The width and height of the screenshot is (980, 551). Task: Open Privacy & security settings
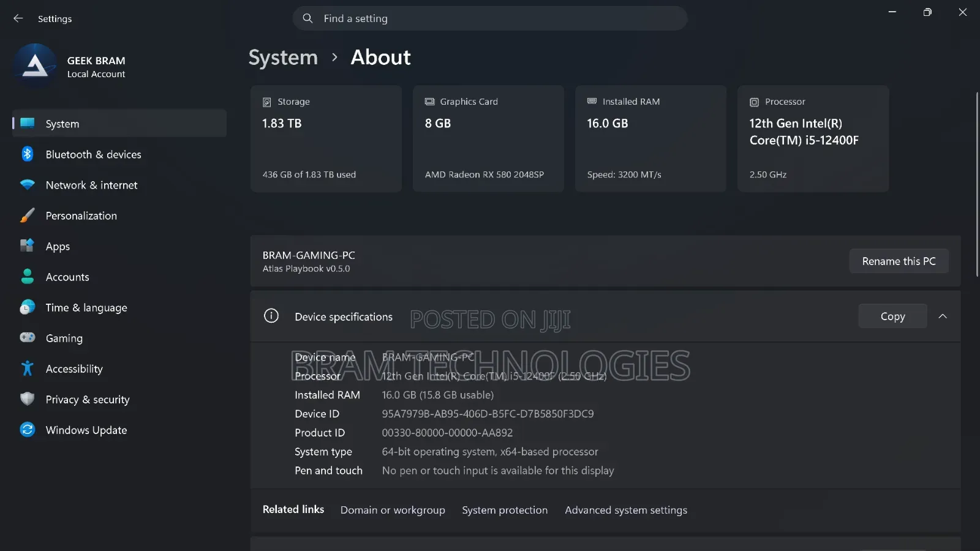[x=119, y=399]
